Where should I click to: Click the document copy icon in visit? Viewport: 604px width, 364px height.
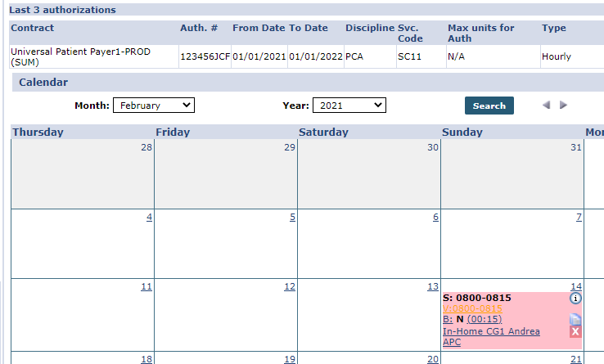[x=575, y=319]
